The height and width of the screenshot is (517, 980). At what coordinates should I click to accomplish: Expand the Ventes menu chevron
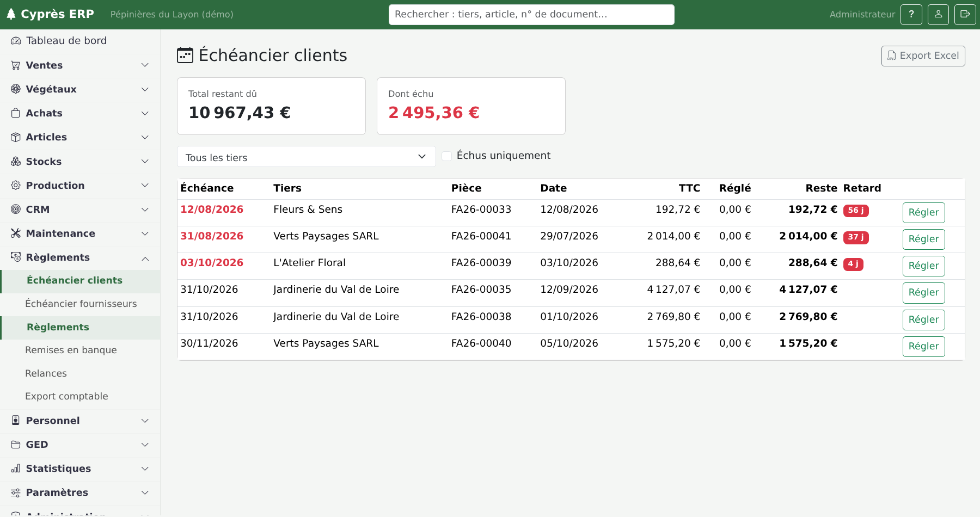click(x=145, y=65)
